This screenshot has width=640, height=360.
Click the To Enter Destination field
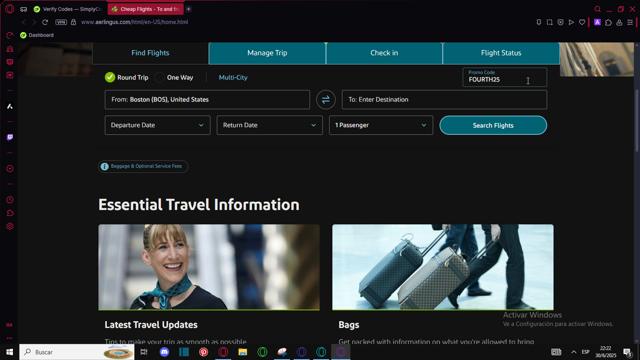point(444,100)
